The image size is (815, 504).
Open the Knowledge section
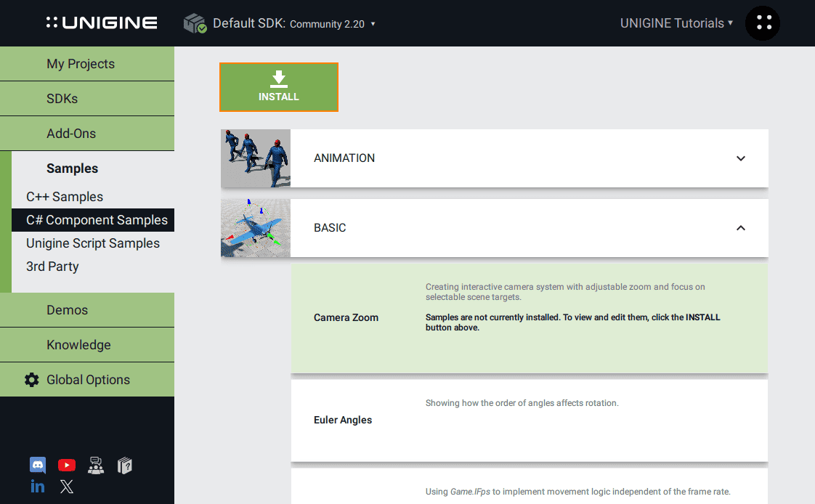(x=87, y=344)
